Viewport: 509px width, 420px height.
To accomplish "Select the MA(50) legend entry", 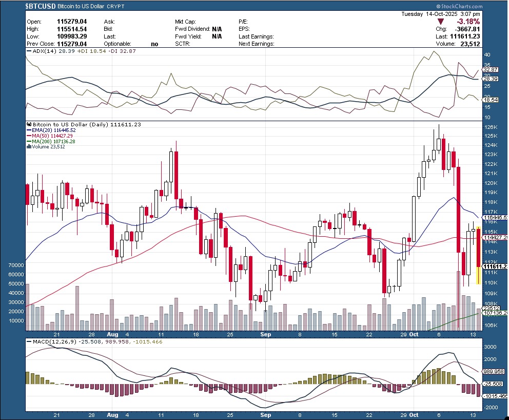I will point(50,136).
